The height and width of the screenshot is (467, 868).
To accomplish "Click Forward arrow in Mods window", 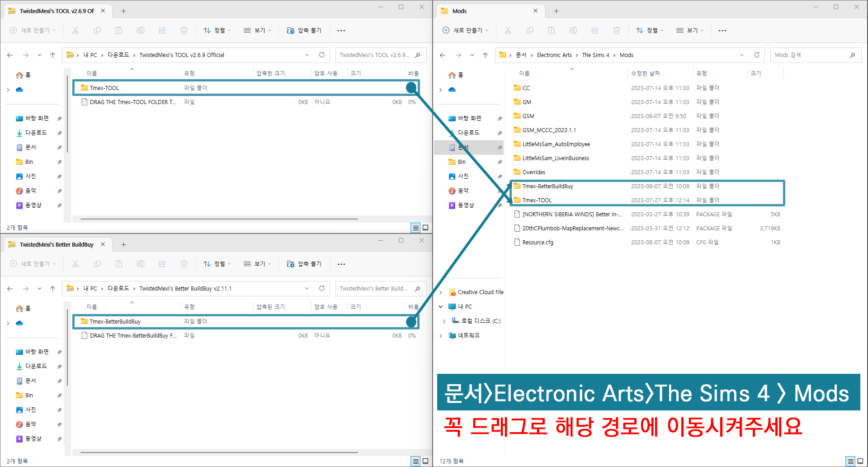I will tap(458, 55).
